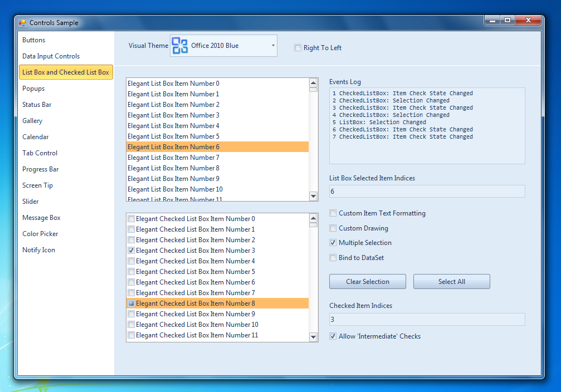Select Elegant List Box Item Number 7
The width and height of the screenshot is (561, 392).
pos(217,158)
